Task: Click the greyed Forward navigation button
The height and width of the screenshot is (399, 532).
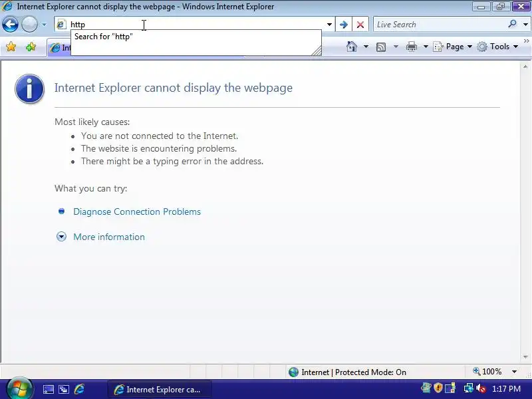Action: [29, 25]
